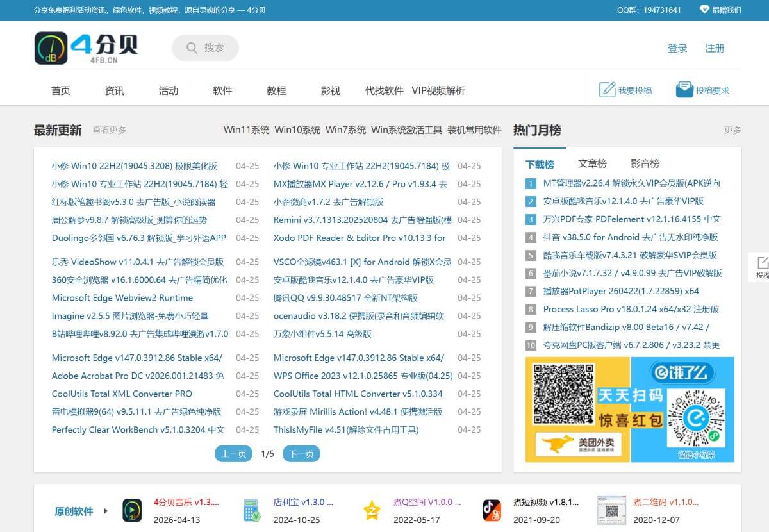The image size is (769, 532).
Task: Click the diamond icon beside 捐赠我们
Action: click(705, 10)
